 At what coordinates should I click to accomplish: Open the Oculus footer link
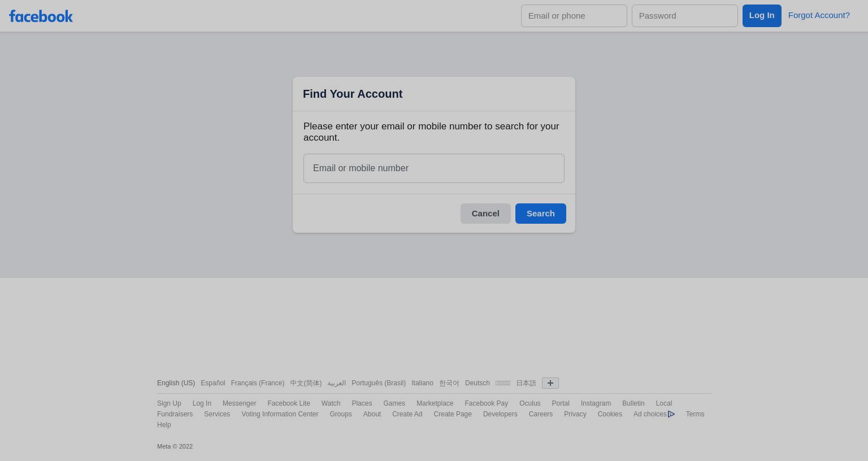pyautogui.click(x=530, y=403)
